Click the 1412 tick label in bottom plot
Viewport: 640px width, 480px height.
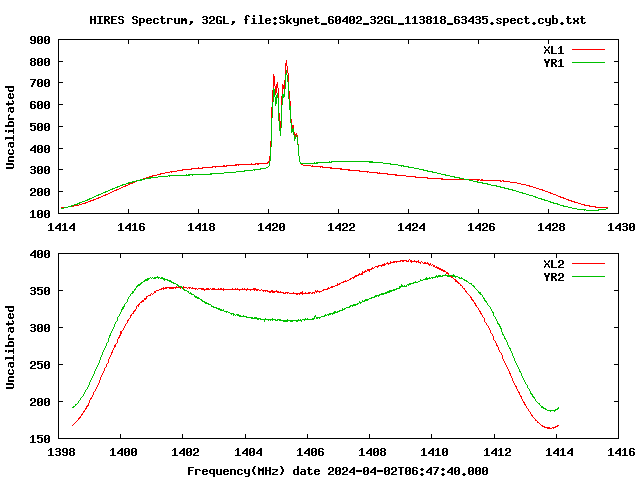(497, 452)
